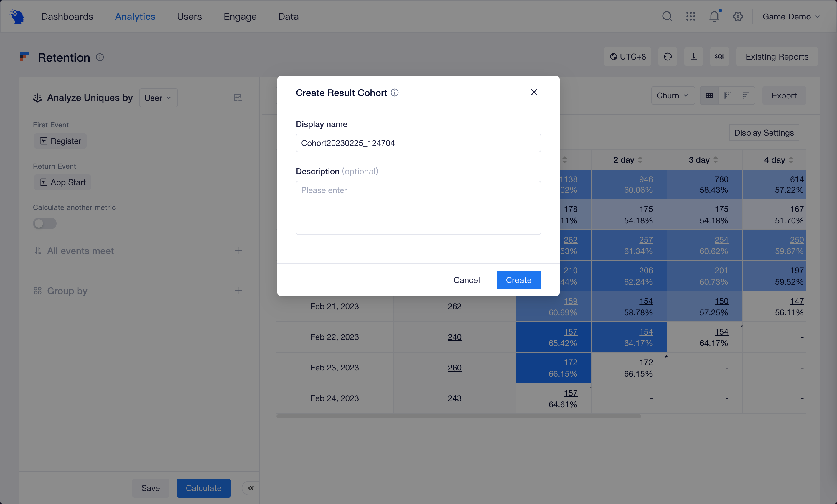Select the left-aligned triangle view icon

[727, 96]
